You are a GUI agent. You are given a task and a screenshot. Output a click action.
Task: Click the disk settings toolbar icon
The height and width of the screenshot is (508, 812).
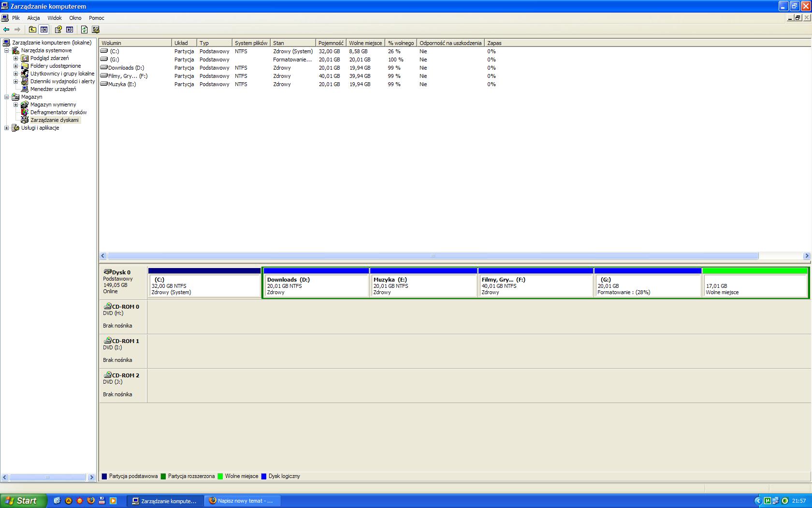(x=96, y=30)
